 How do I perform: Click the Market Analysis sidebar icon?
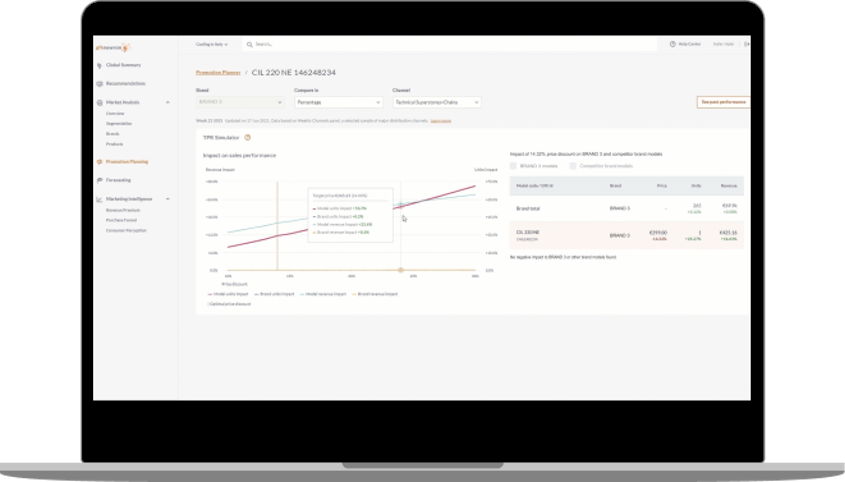99,102
